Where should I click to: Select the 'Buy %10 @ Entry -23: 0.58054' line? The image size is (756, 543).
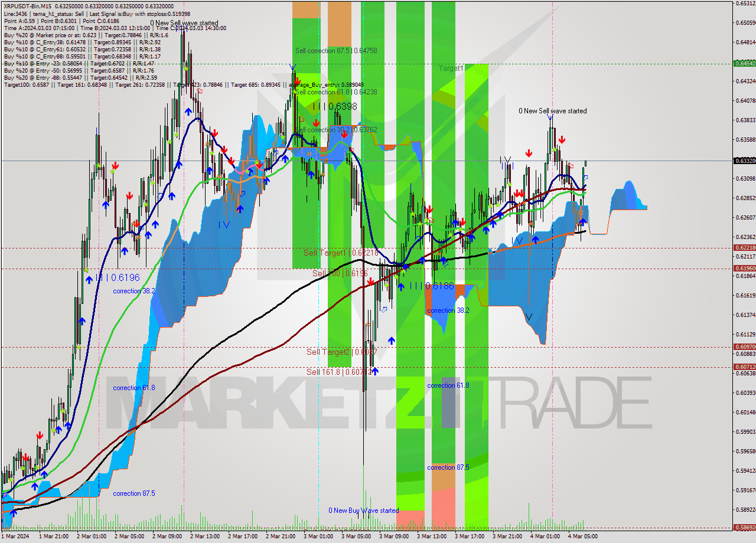[x=79, y=63]
